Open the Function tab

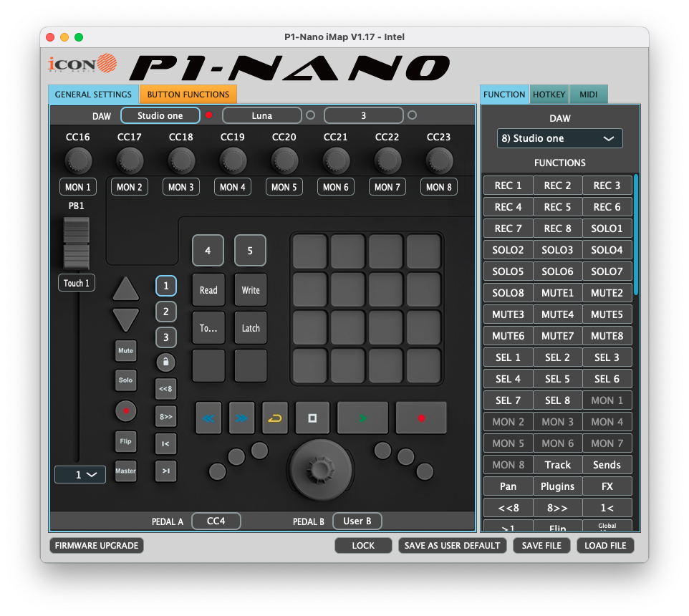pyautogui.click(x=504, y=95)
